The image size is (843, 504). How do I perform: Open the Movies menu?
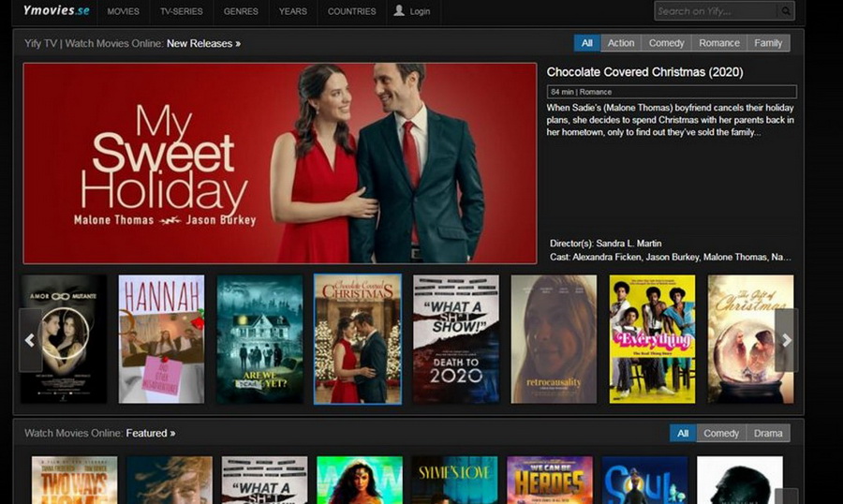pos(123,12)
